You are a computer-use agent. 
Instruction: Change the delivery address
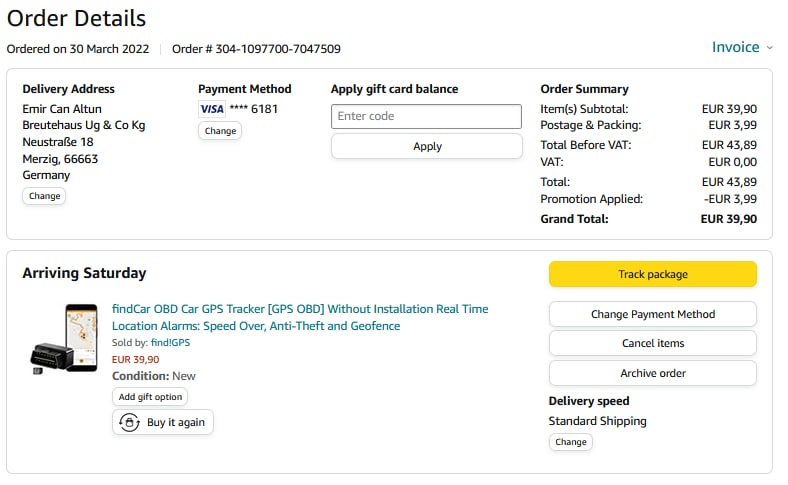(x=45, y=196)
